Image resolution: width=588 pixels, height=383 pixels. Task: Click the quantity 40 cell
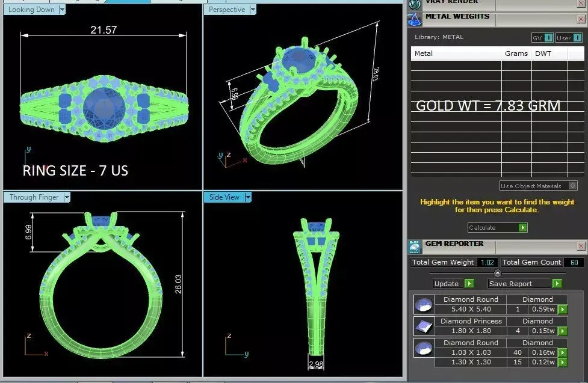(517, 352)
